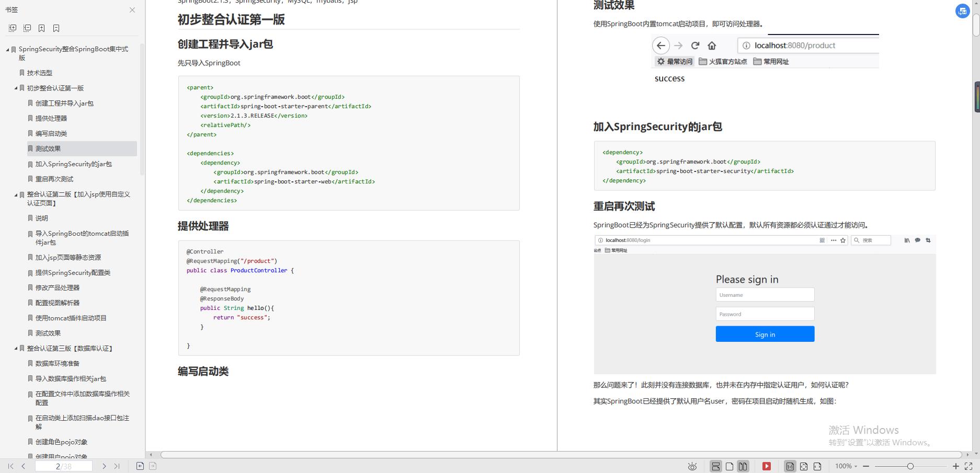Click the blue floating assistant icon
The height and width of the screenshot is (473, 980).
coord(963,11)
